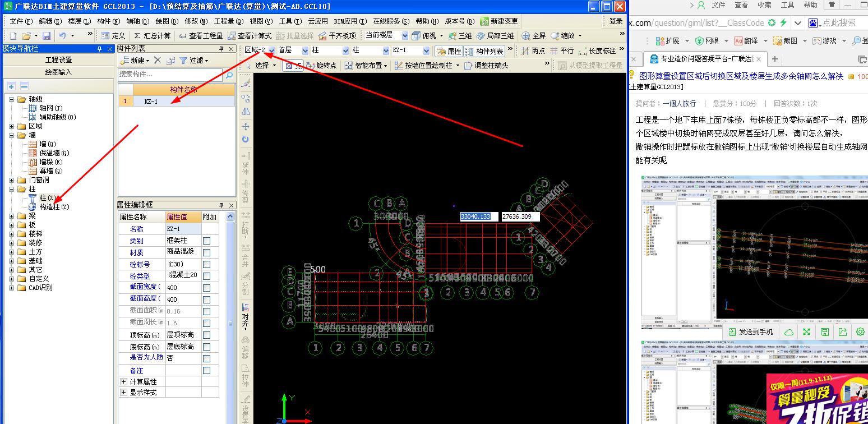The height and width of the screenshot is (424, 868).
Task: Expand the 门窗洞 tree node
Action: tap(12, 180)
